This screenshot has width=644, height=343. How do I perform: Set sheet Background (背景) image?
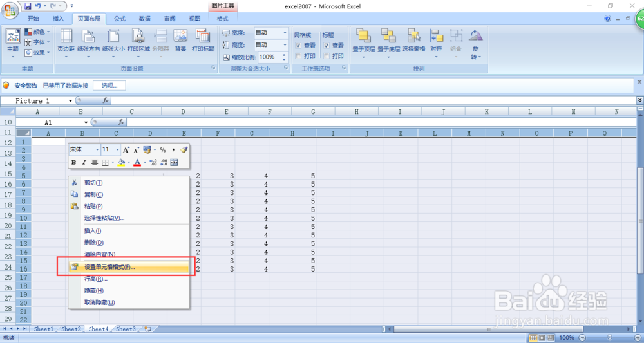point(180,41)
